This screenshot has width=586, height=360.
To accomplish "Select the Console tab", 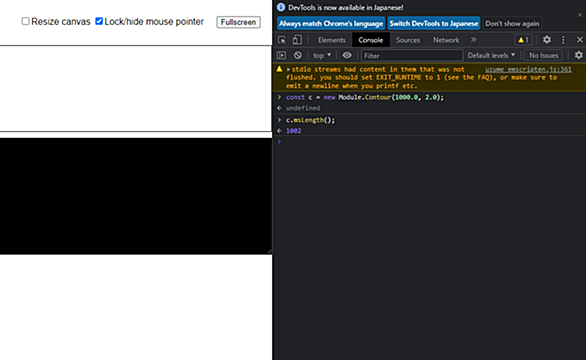I will [x=370, y=40].
